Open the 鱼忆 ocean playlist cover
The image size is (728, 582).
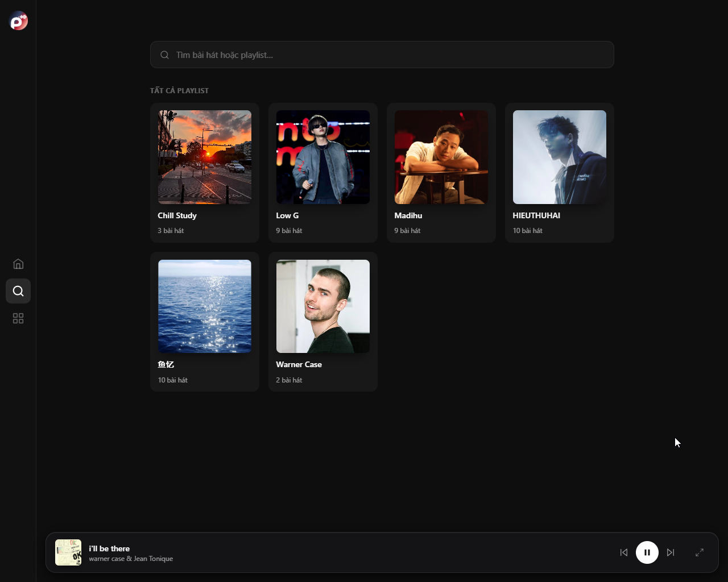pyautogui.click(x=205, y=306)
